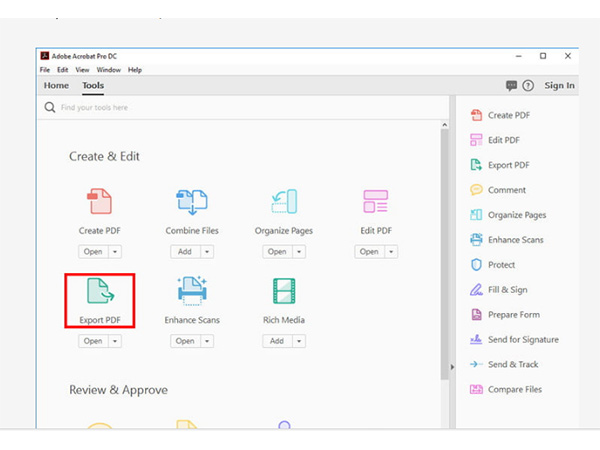Select the Combine Files tool icon

point(192,201)
